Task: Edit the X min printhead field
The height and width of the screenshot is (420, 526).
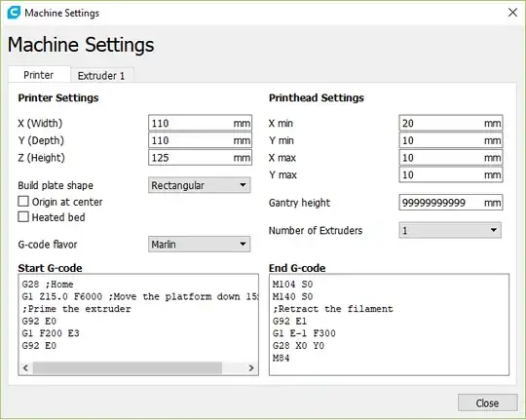Action: 451,123
